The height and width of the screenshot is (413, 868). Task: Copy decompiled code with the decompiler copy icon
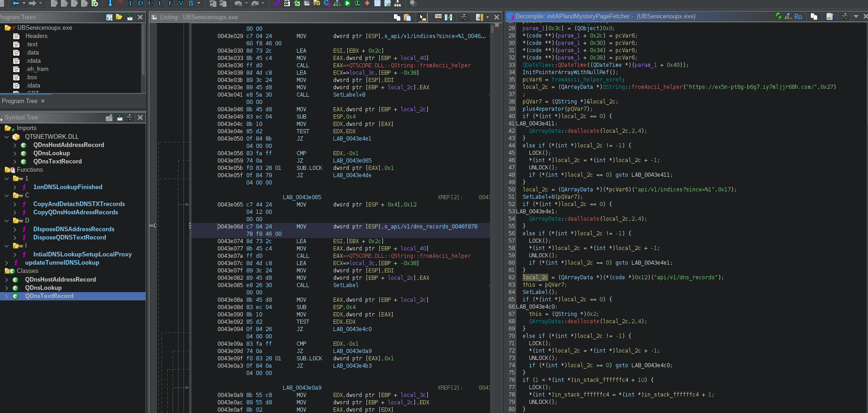[x=814, y=16]
